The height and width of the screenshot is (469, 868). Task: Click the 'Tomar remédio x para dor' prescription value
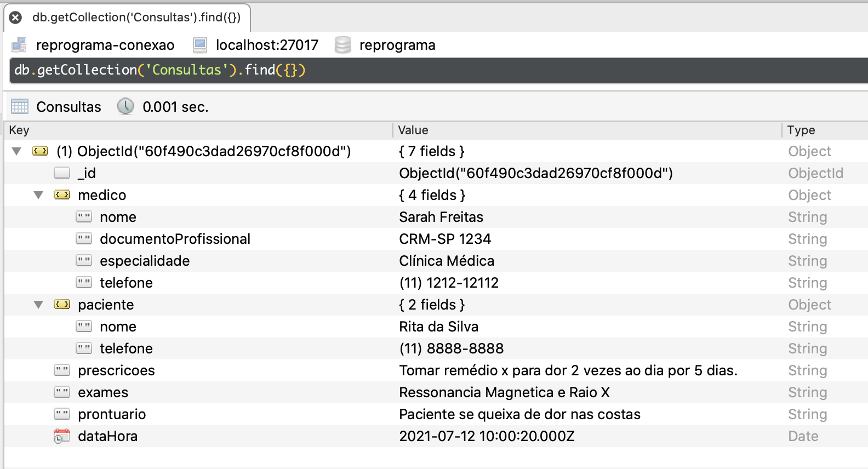point(568,370)
